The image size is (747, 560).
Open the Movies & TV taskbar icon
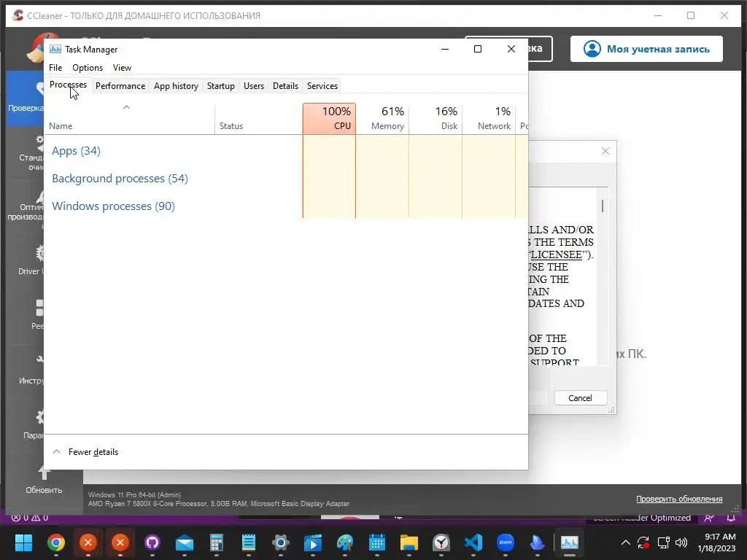(x=313, y=542)
